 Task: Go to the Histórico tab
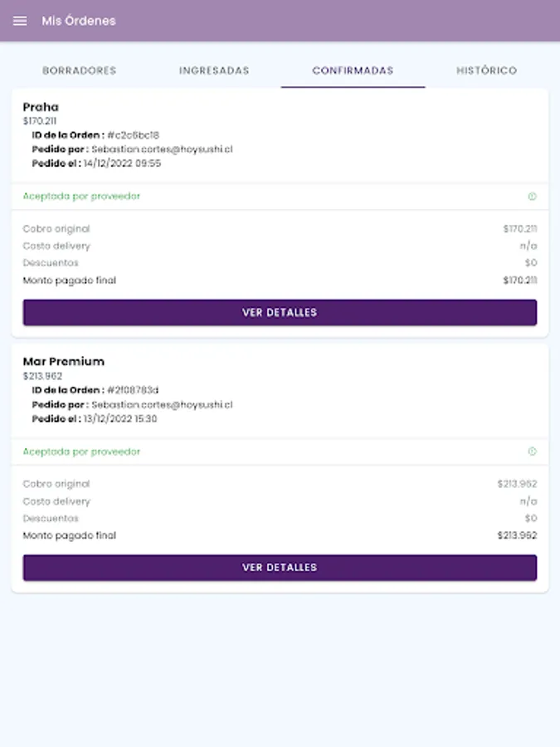click(486, 71)
